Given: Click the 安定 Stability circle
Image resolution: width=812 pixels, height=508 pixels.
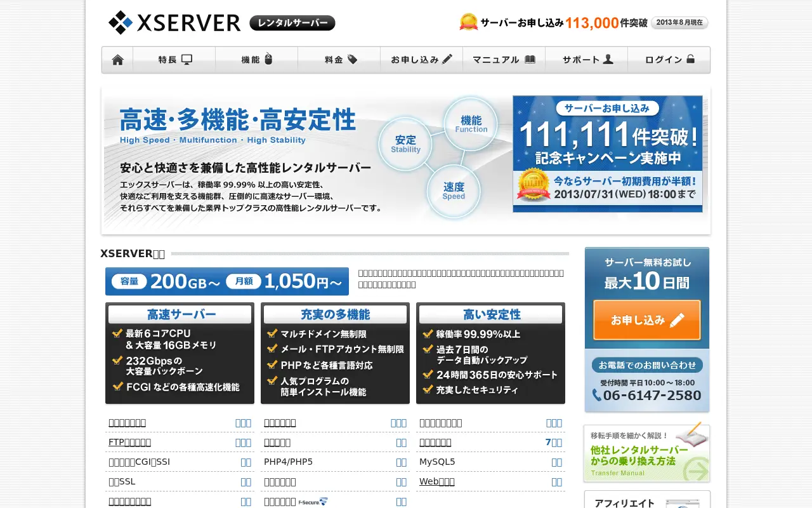Looking at the screenshot, I should 405,144.
